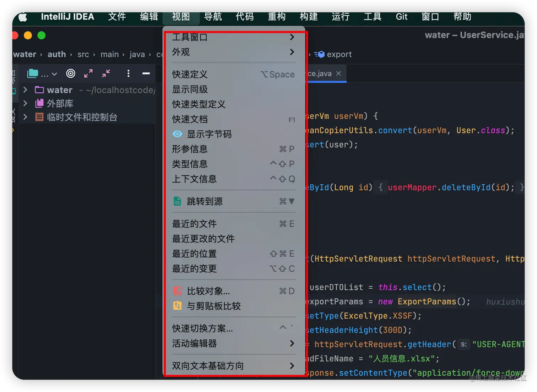This screenshot has height=392, width=537.
Task: Expand the 外观 submenu
Action: (x=234, y=52)
